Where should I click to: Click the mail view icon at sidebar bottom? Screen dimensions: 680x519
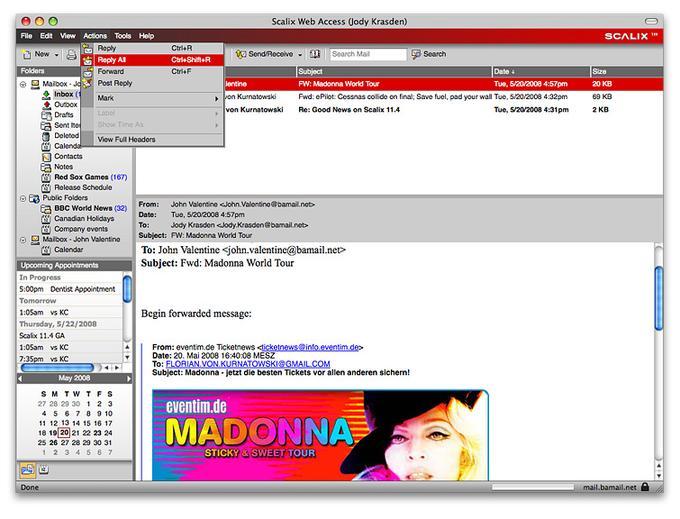(x=27, y=469)
